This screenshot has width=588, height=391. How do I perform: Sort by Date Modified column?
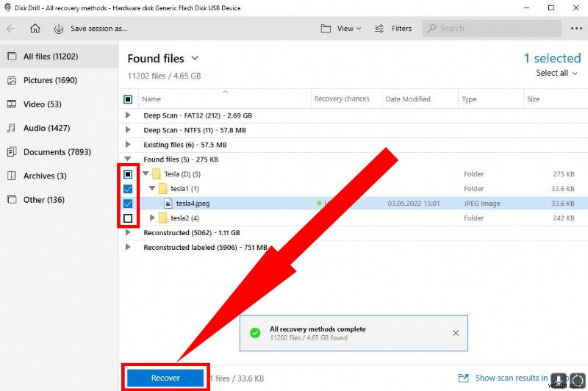408,99
